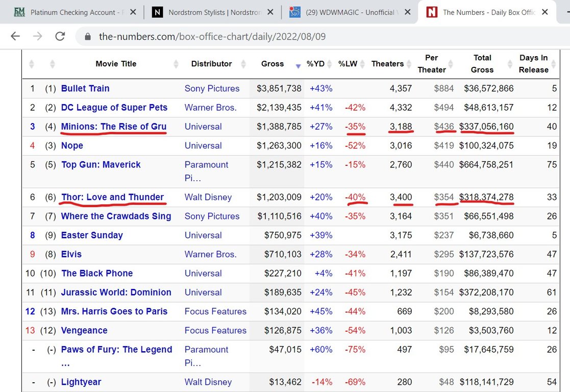Open Thor: Love and Thunder link

[112, 197]
